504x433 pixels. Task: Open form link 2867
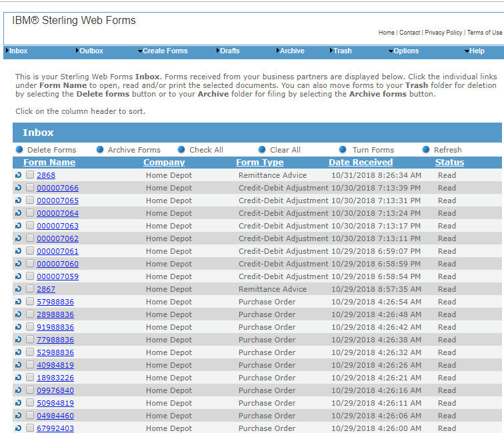(x=46, y=289)
